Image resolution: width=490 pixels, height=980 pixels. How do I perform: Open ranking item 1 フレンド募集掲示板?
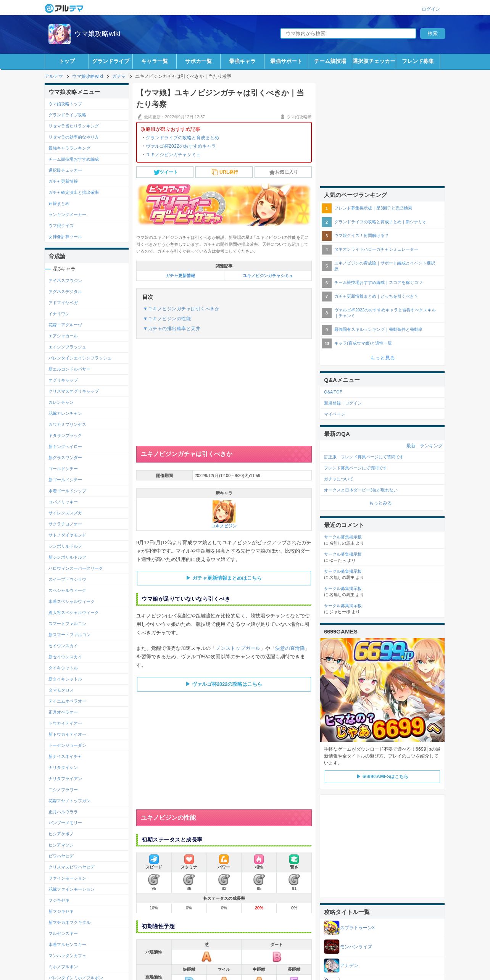click(x=373, y=208)
